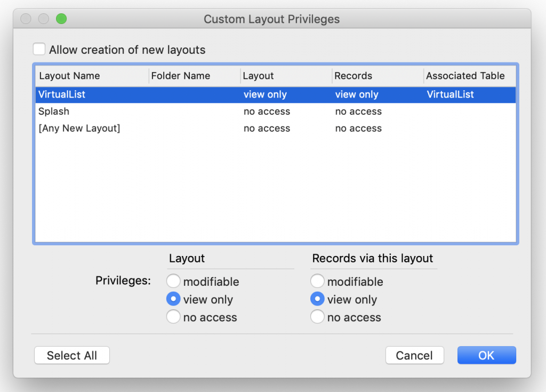Image resolution: width=546 pixels, height=392 pixels.
Task: Click the Layout column header
Action: pyautogui.click(x=259, y=76)
